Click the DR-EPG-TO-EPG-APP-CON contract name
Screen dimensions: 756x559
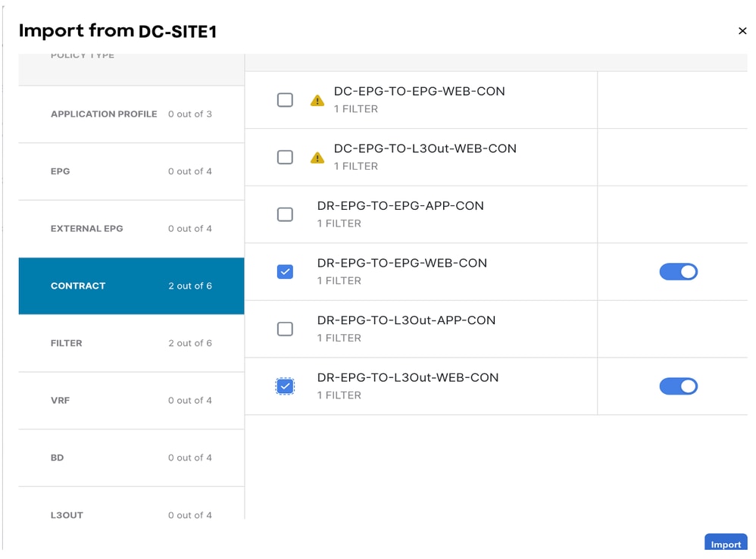point(400,206)
